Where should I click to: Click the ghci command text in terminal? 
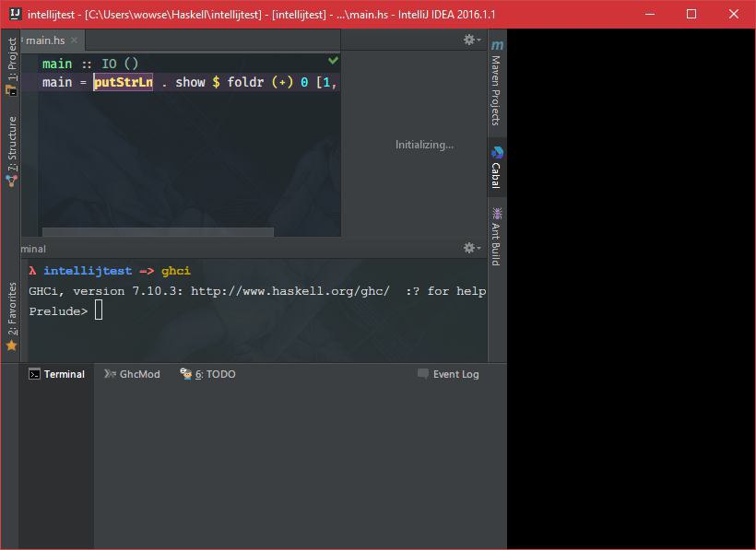[176, 271]
